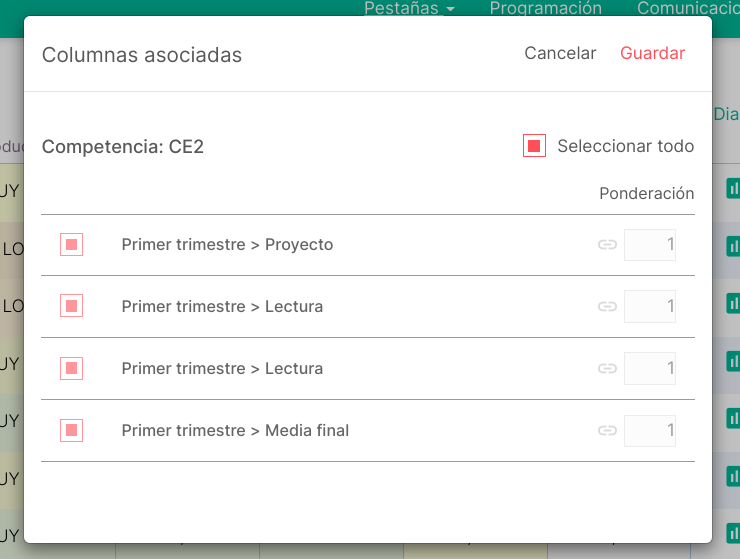
Task: Click link icon beside Proyecto weighting
Action: pos(607,245)
